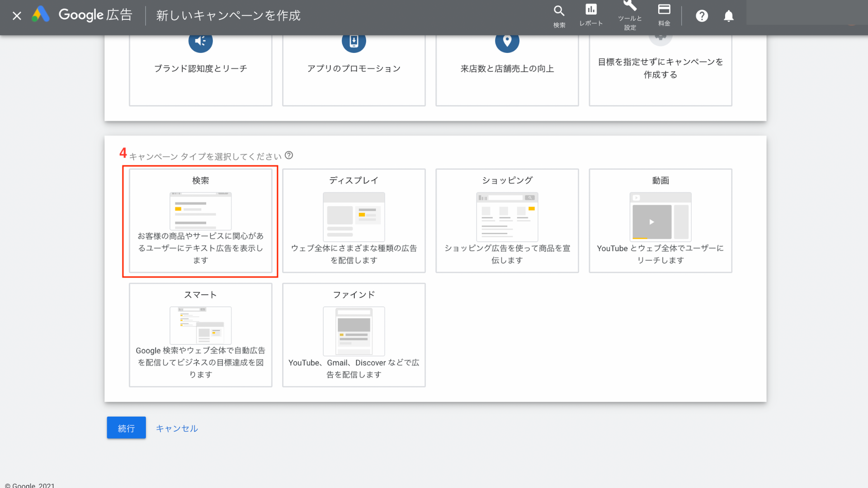Select the ショッピング campaign type card
868x488 pixels.
(x=507, y=221)
